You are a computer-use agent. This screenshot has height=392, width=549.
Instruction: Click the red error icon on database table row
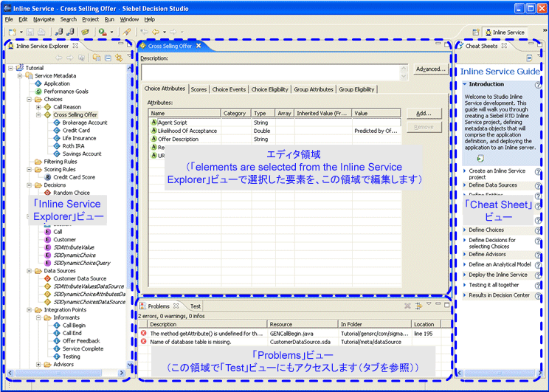click(144, 341)
